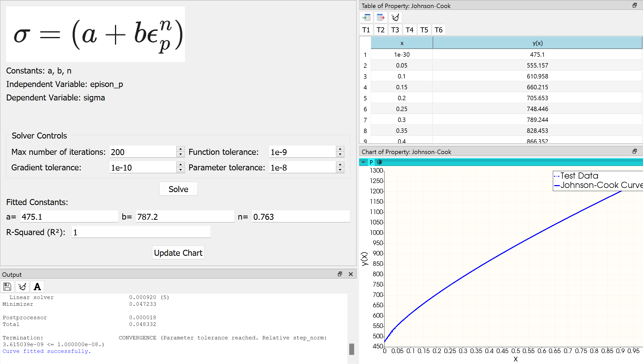Save the solver output log
This screenshot has height=364, width=643.
(7, 287)
